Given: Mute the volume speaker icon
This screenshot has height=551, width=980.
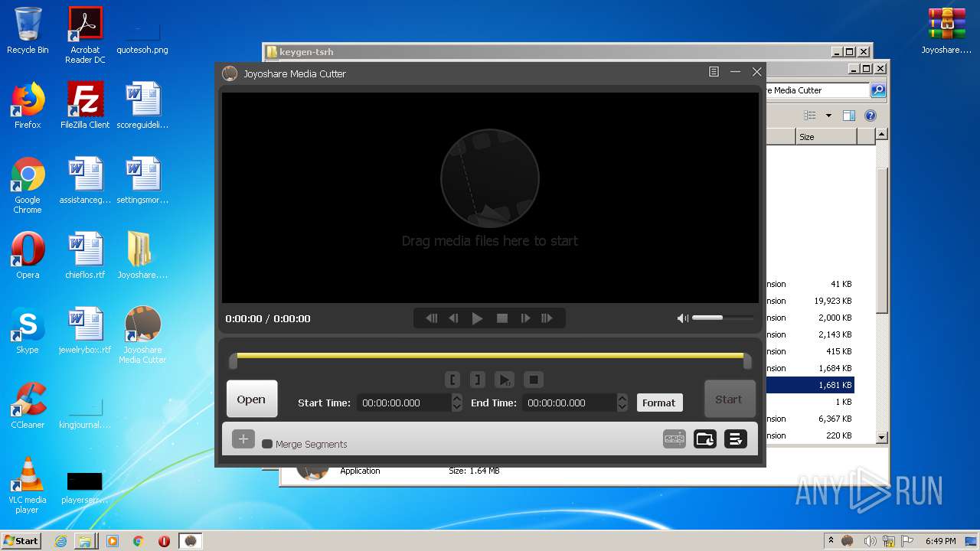Looking at the screenshot, I should (x=683, y=318).
